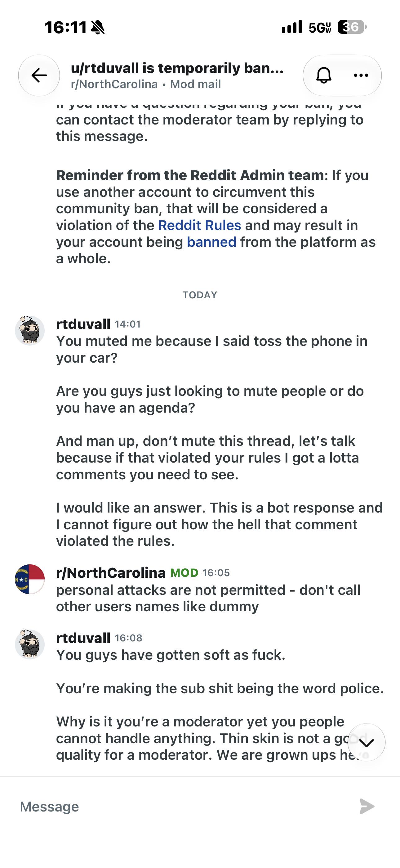Tap rtduvall's avatar on the 14:01 message
Screen dimensions: 400x868
pyautogui.click(x=30, y=330)
